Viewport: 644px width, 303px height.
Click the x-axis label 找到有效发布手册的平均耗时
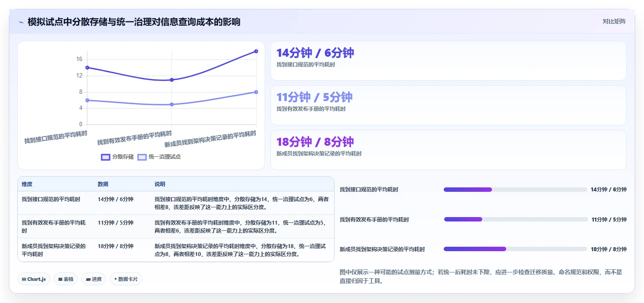[135, 138]
